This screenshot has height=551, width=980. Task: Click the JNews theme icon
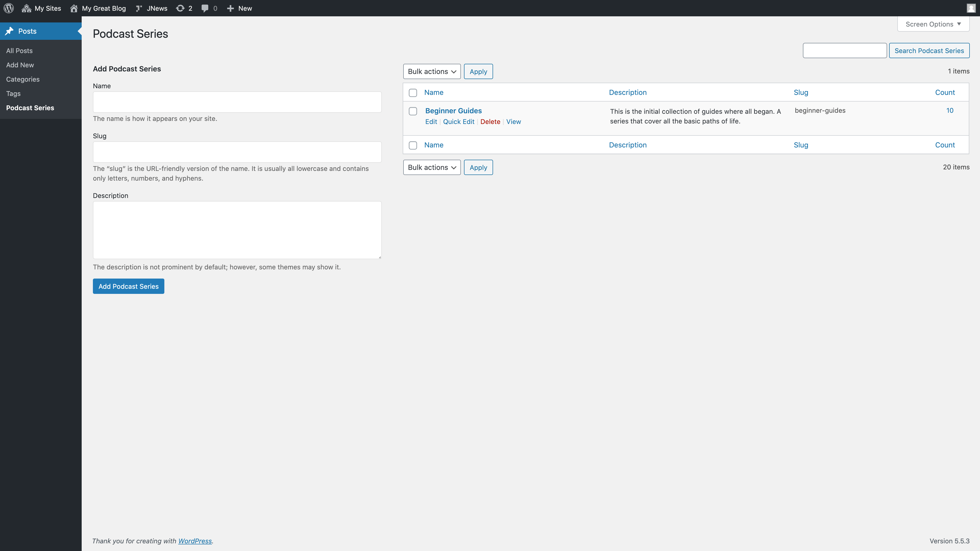(139, 8)
